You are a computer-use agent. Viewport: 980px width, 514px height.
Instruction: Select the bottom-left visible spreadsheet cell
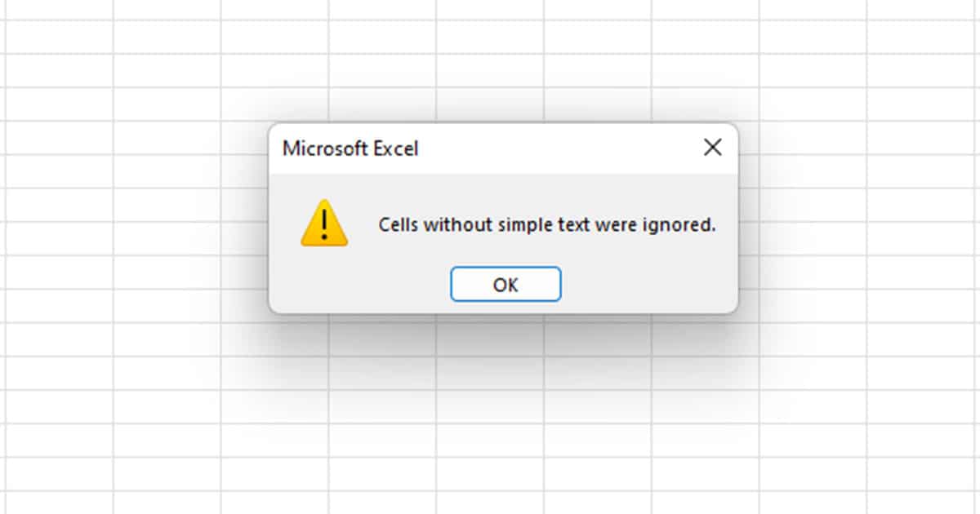pyautogui.click(x=59, y=503)
